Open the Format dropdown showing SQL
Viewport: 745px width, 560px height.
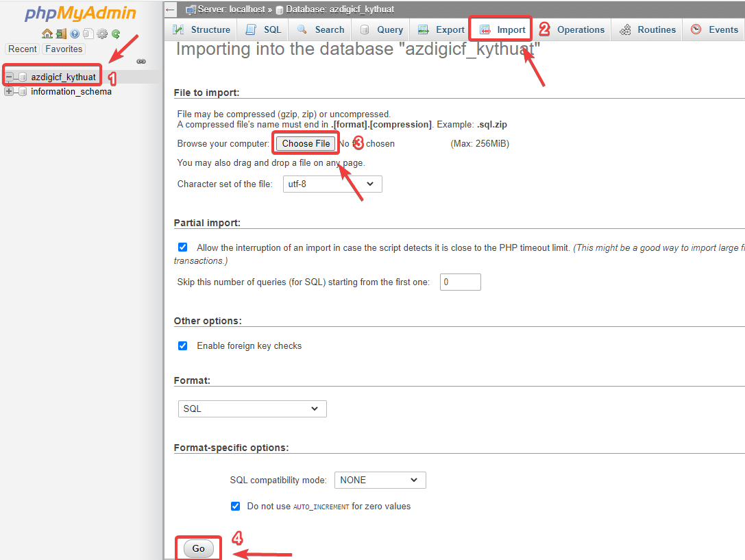pyautogui.click(x=252, y=409)
